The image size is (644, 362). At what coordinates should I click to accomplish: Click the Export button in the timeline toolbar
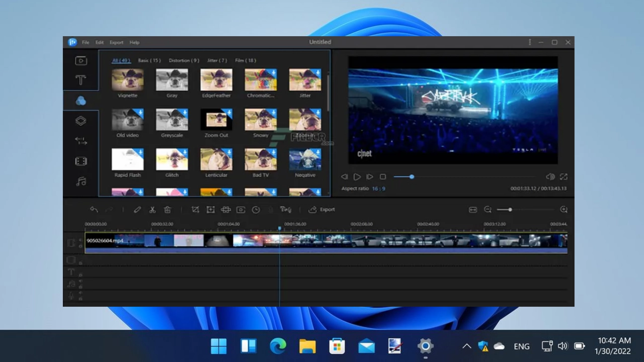[x=322, y=210]
